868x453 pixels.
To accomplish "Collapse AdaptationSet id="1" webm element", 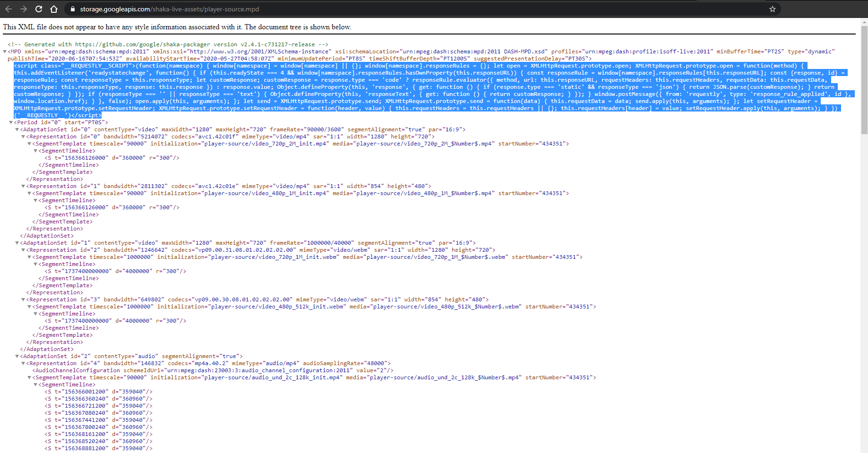I will pos(18,242).
